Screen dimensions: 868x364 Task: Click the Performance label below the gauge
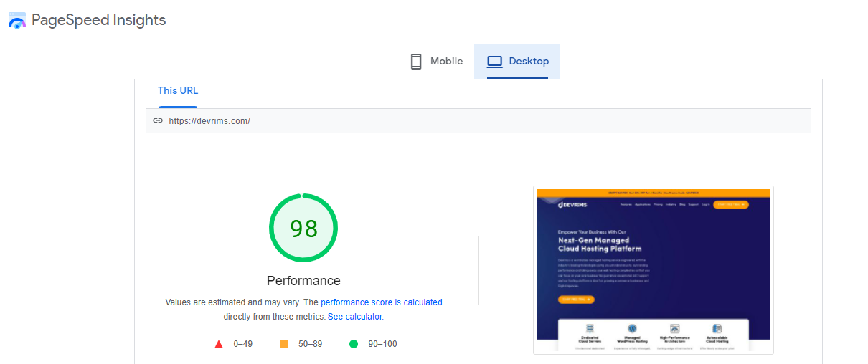303,281
